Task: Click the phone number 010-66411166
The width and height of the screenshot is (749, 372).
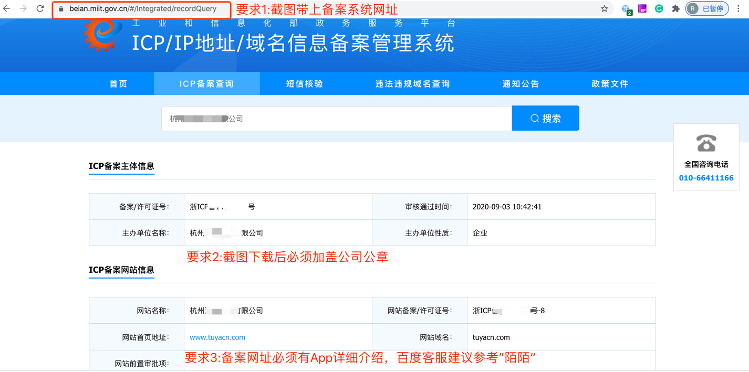Action: click(706, 178)
